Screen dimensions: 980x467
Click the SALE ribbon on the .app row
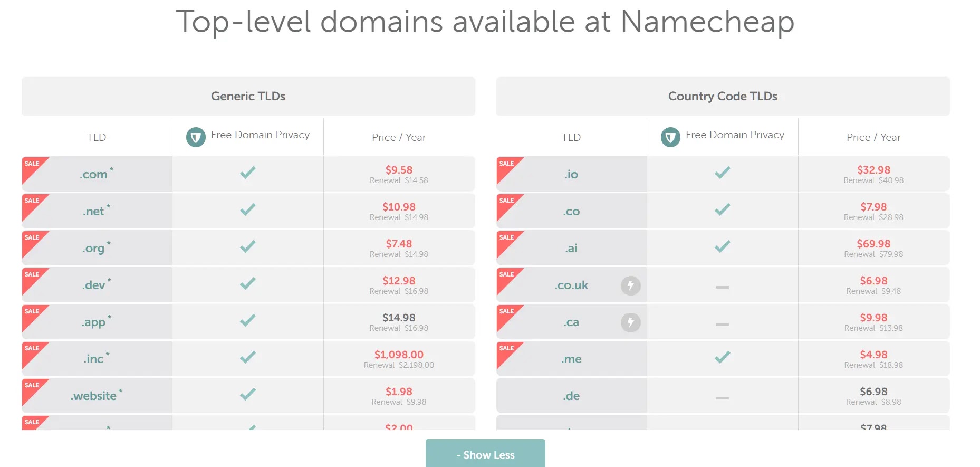pyautogui.click(x=33, y=314)
